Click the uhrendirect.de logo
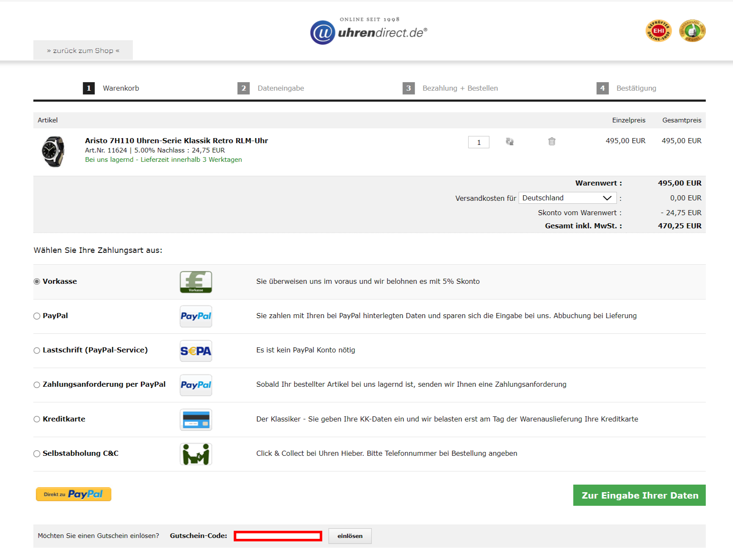 tap(369, 31)
